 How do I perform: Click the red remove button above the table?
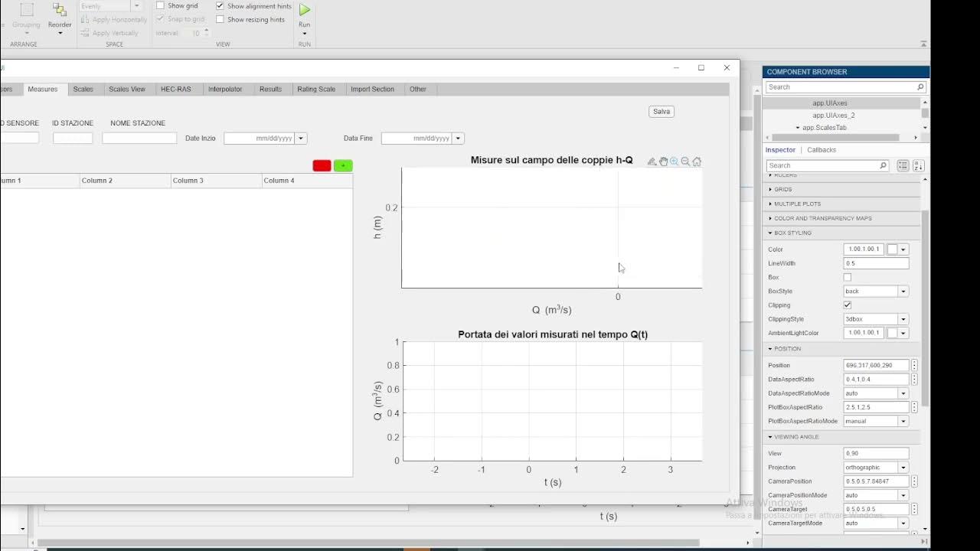tap(322, 166)
